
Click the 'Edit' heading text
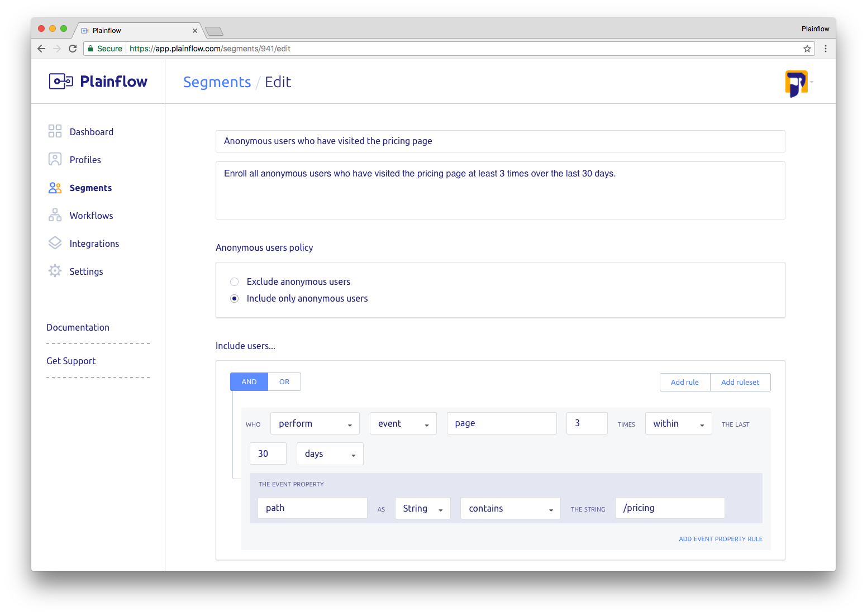pos(278,82)
